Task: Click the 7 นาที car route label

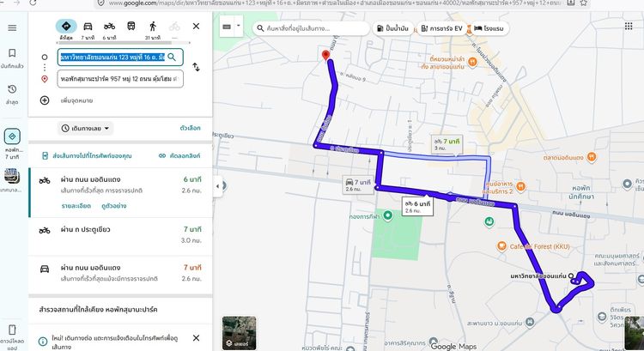Action: 358,185
